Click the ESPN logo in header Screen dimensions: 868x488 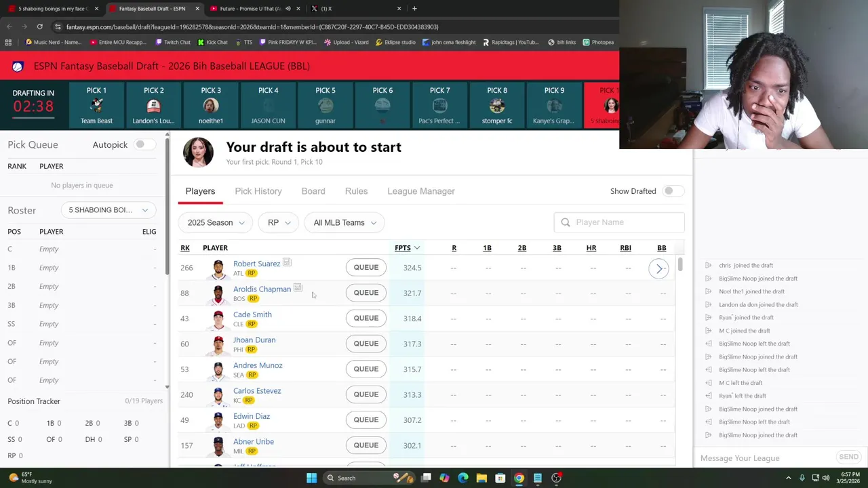pos(18,66)
